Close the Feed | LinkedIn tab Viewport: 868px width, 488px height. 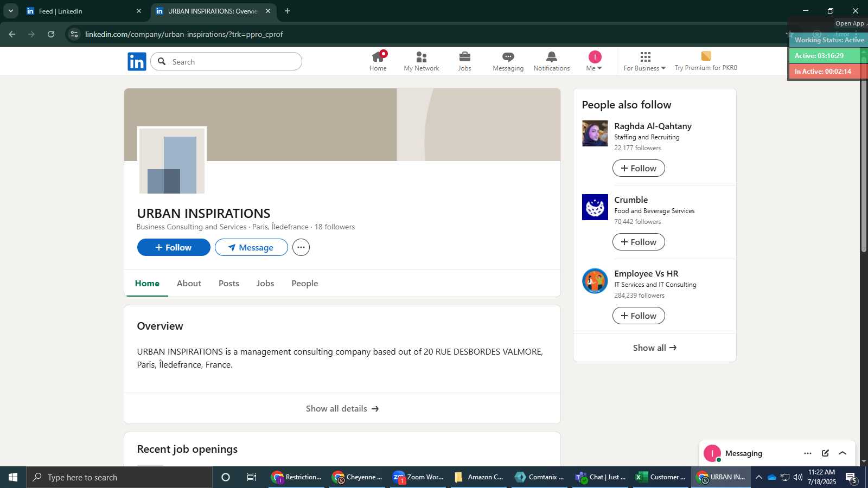[x=139, y=11]
